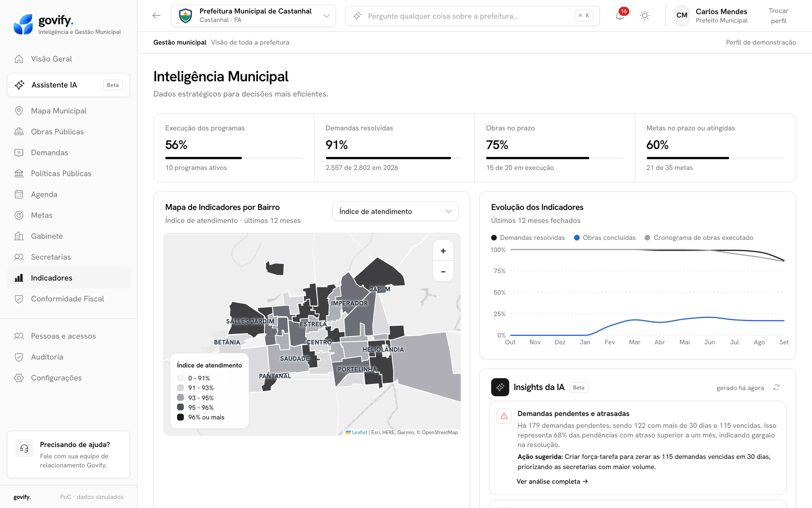Image resolution: width=812 pixels, height=508 pixels.
Task: Open Agenda page
Action: click(x=69, y=194)
